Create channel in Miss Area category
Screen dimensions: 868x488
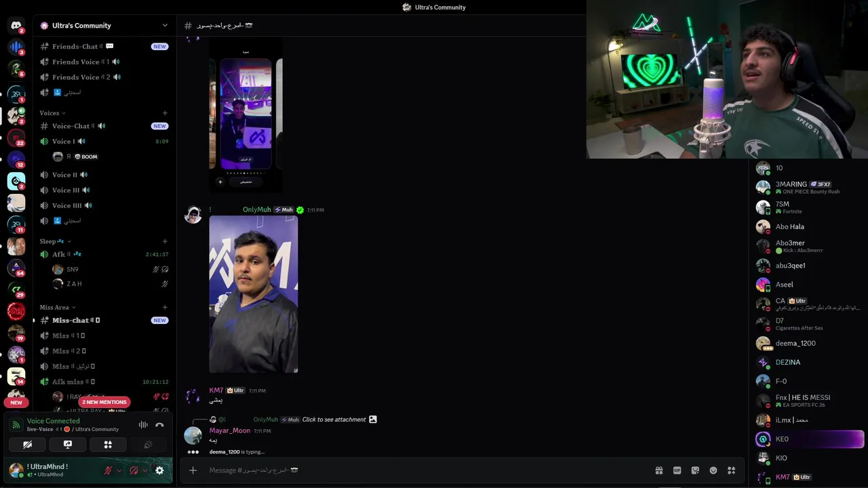tap(165, 307)
